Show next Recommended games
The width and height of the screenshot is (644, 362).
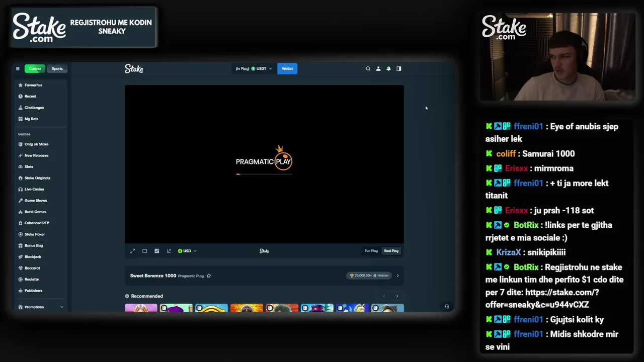(397, 296)
